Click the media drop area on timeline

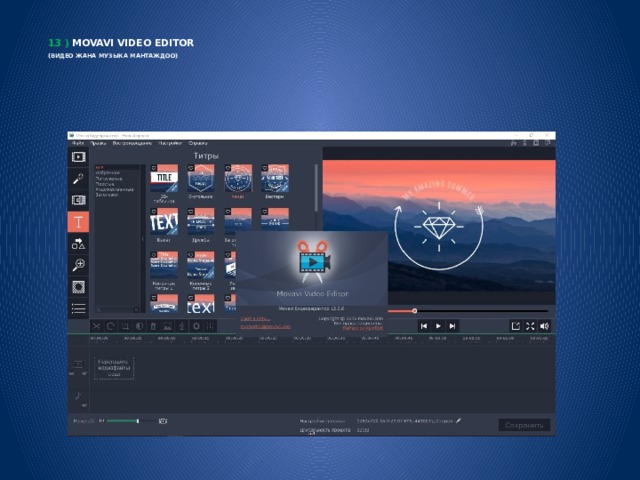pyautogui.click(x=114, y=368)
